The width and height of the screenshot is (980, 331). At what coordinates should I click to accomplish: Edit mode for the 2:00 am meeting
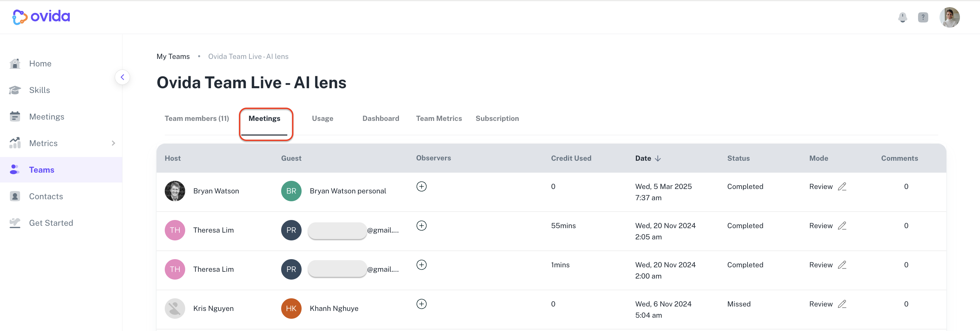pos(842,265)
